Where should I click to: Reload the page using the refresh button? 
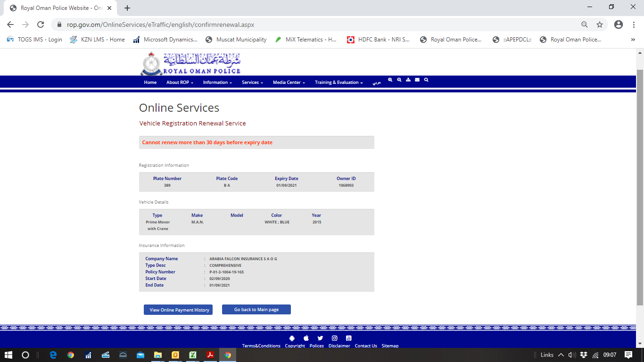pyautogui.click(x=41, y=25)
